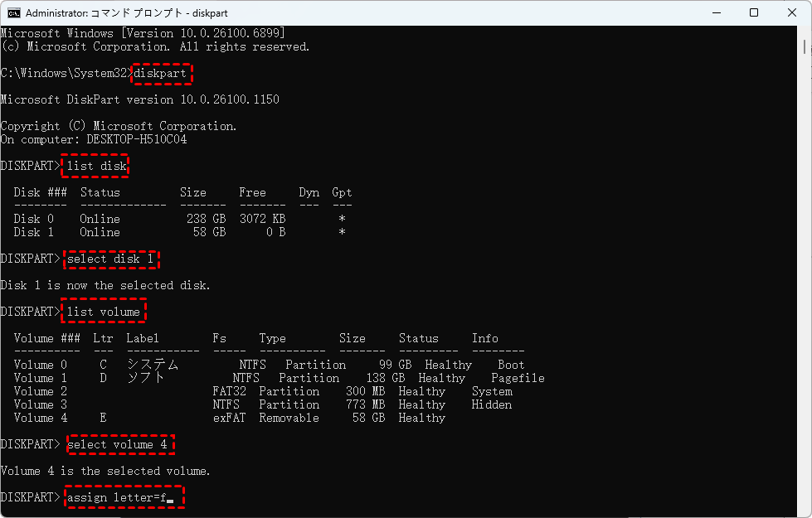Click the Disk 1 row in disk list
812x518 pixels.
tap(182, 232)
